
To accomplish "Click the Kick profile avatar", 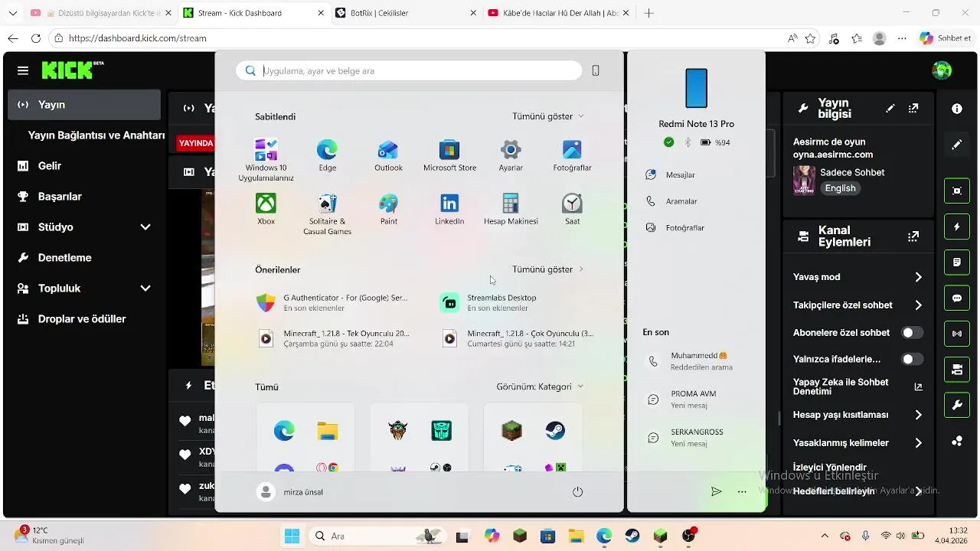I will pos(942,70).
